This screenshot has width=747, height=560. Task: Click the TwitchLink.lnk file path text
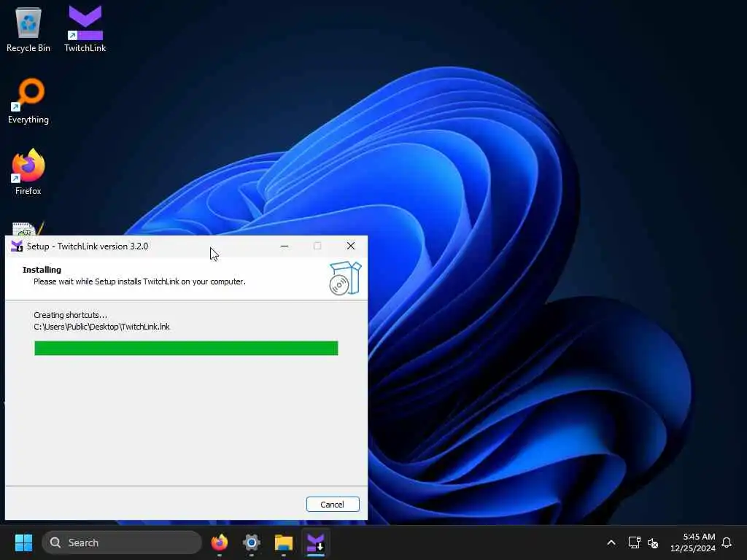(101, 327)
